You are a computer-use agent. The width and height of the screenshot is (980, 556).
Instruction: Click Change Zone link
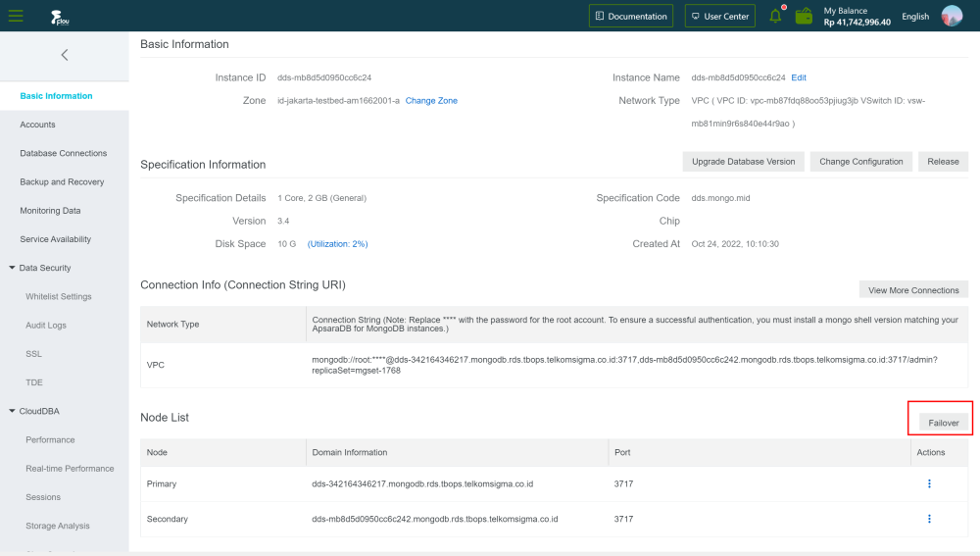(x=431, y=101)
